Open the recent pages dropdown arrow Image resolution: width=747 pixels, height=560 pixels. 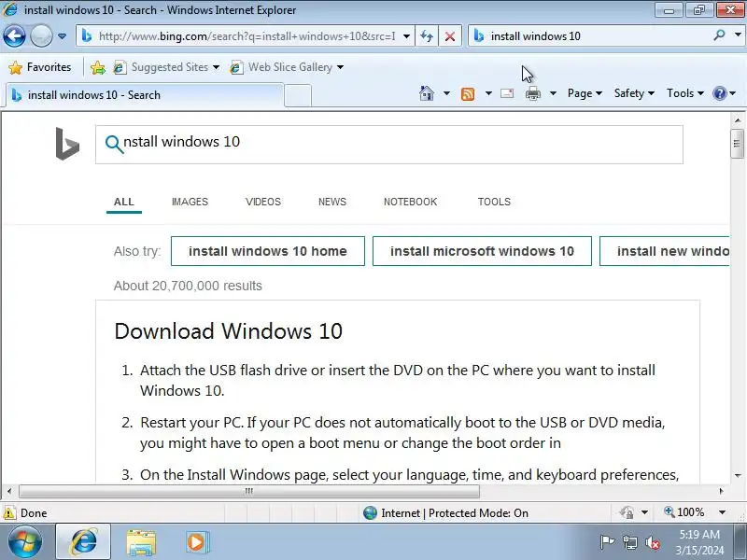pyautogui.click(x=62, y=36)
